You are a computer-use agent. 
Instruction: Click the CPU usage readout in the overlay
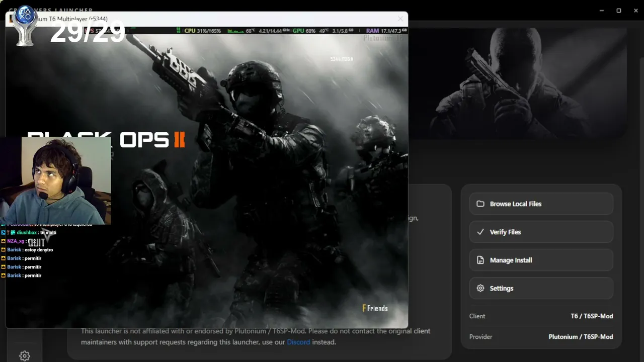(202, 31)
